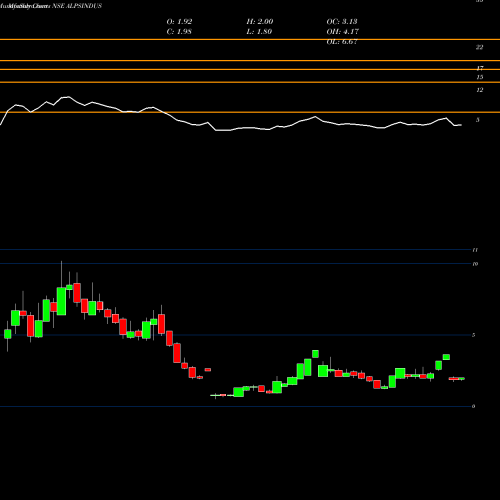Click the 0 label on the price axis
This screenshot has width=500, height=500.
click(x=473, y=406)
